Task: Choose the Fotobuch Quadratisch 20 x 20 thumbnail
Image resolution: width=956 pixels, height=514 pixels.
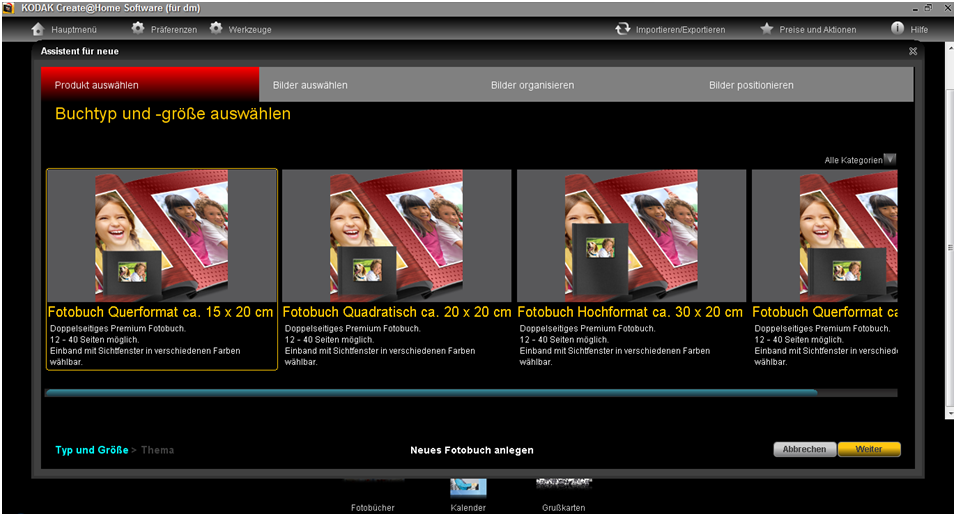Action: [x=396, y=236]
